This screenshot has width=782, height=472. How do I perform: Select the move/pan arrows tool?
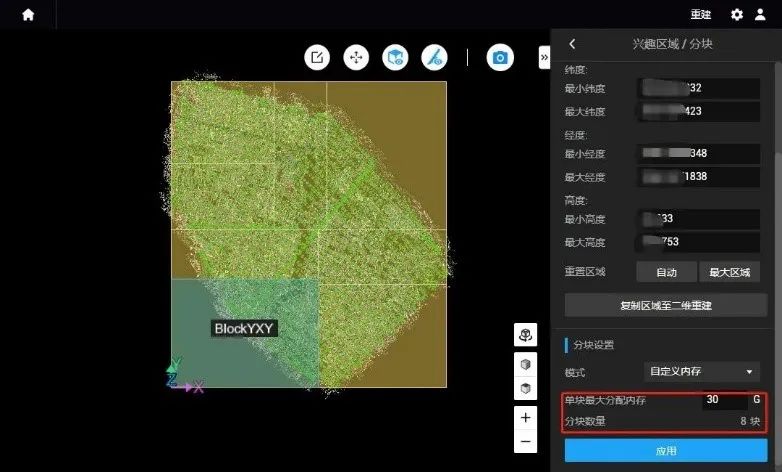(356, 57)
